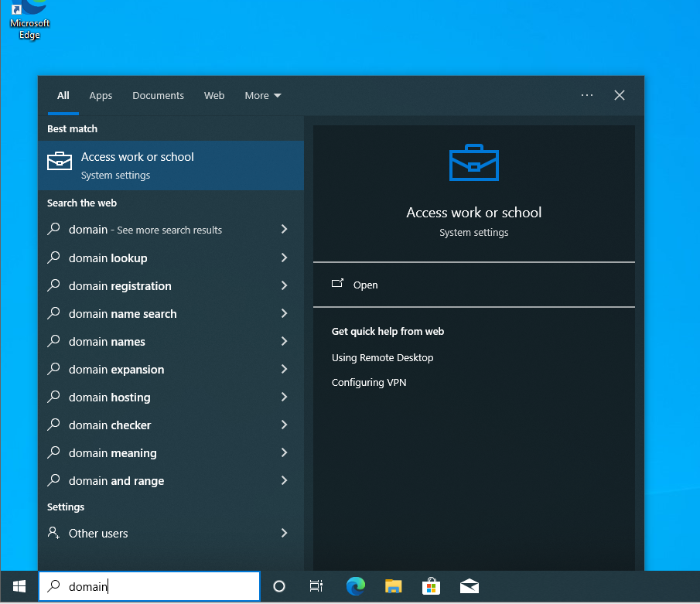Screen dimensions: 700x604
Task: Click Open in the preview pane
Action: click(474, 285)
